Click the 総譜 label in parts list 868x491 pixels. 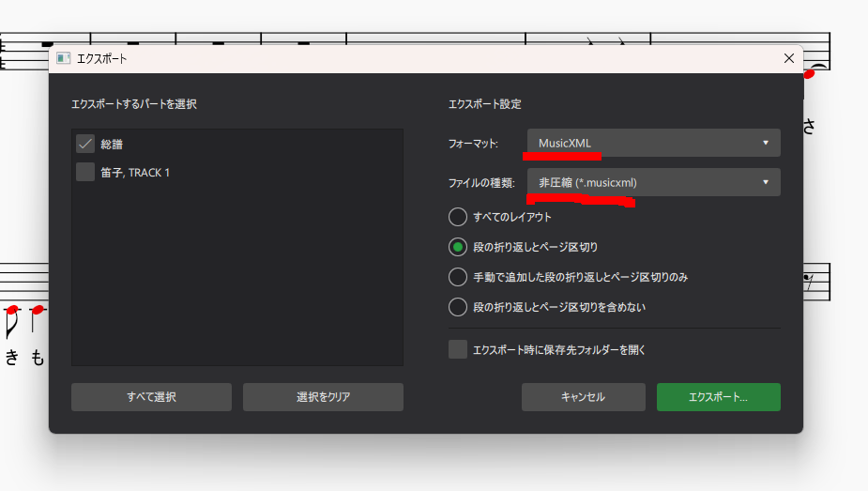(x=112, y=145)
